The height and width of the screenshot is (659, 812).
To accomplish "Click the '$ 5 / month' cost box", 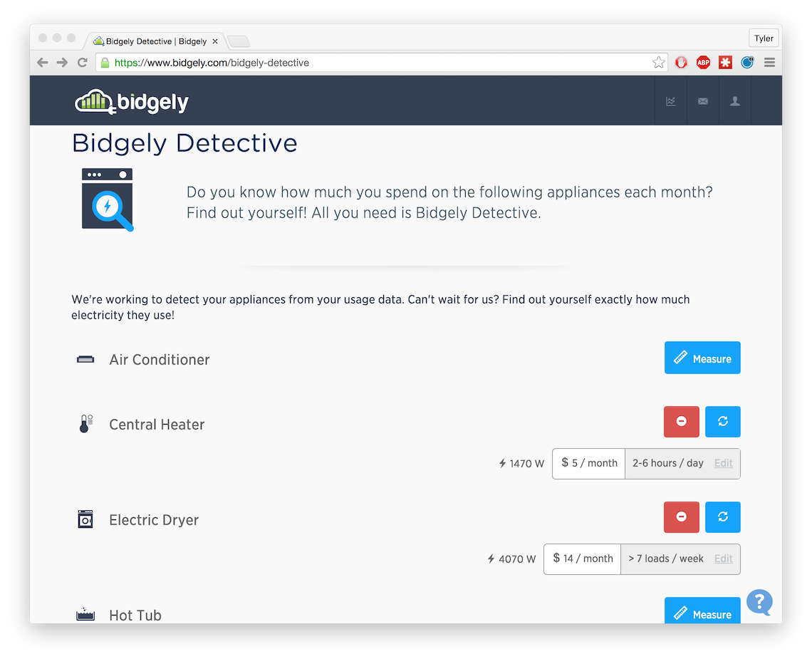I will (589, 463).
